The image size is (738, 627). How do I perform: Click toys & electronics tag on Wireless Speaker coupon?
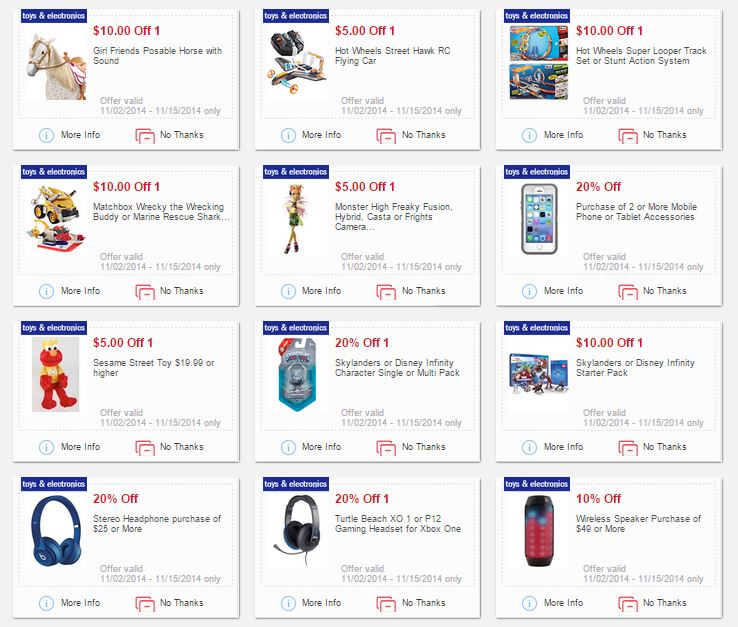tap(537, 485)
